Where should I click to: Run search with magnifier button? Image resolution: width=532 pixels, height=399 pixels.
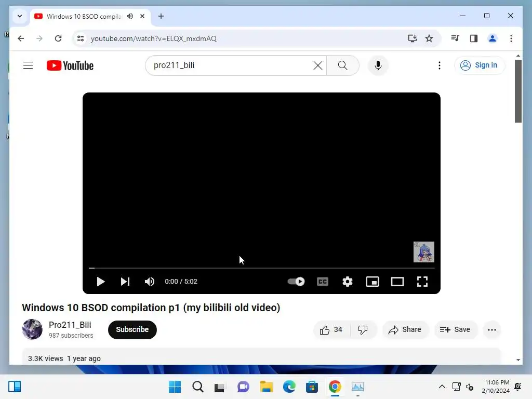pyautogui.click(x=343, y=65)
